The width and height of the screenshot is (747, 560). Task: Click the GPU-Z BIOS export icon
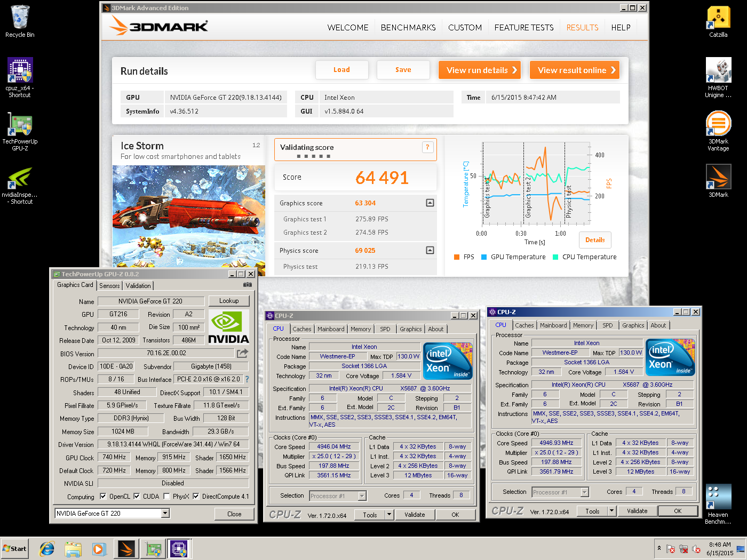point(242,353)
